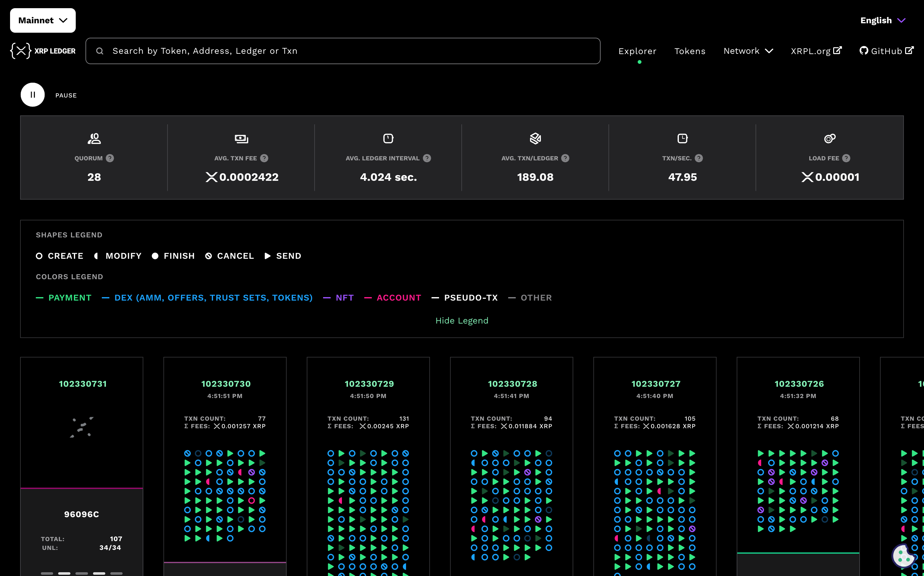Click the Load Fee help icon
This screenshot has width=924, height=576.
[846, 158]
